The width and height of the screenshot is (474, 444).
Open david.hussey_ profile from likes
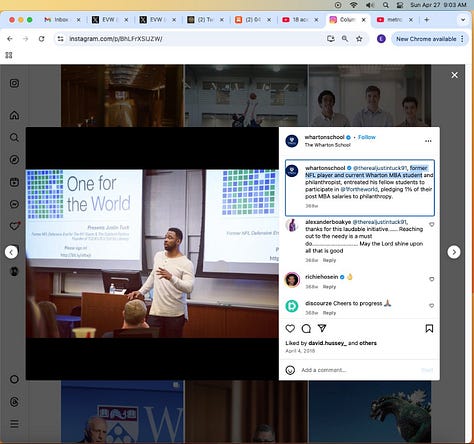[327, 343]
